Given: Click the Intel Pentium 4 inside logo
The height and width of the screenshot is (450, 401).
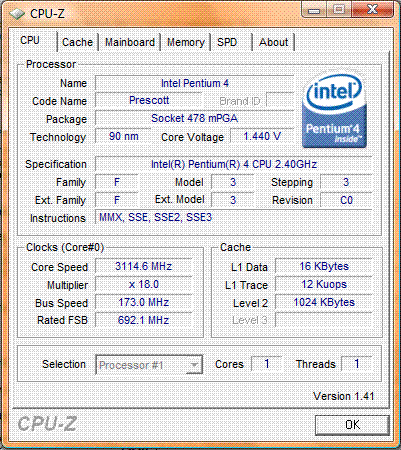Looking at the screenshot, I should [334, 110].
